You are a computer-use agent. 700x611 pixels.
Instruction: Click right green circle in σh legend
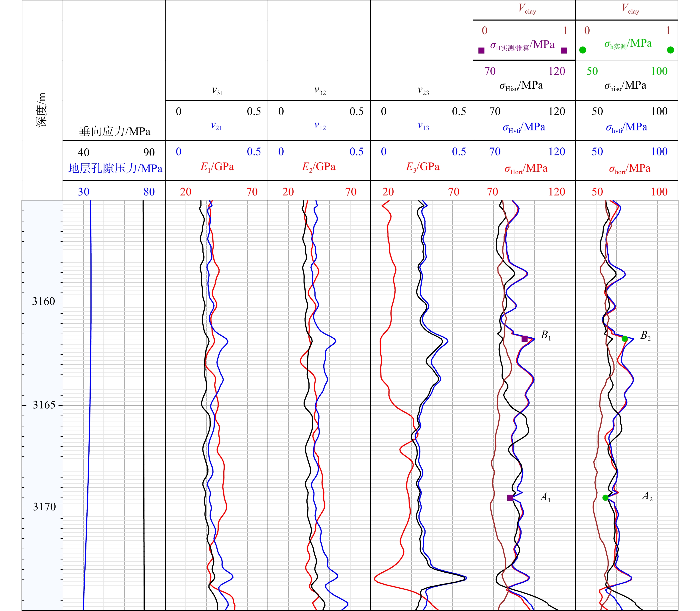click(670, 50)
